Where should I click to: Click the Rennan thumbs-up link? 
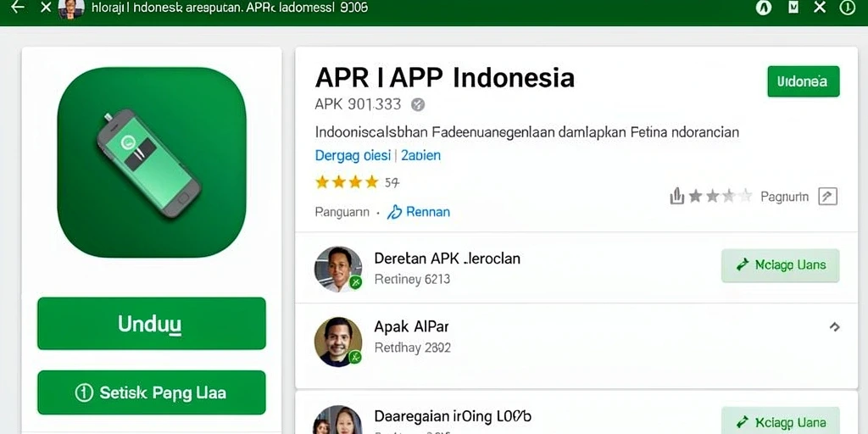click(x=419, y=211)
